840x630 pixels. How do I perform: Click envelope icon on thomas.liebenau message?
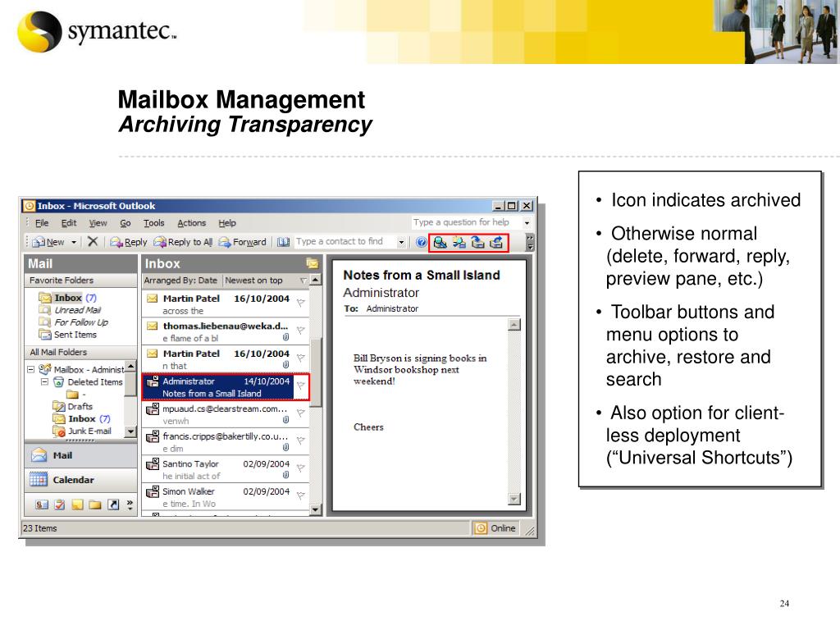click(153, 326)
